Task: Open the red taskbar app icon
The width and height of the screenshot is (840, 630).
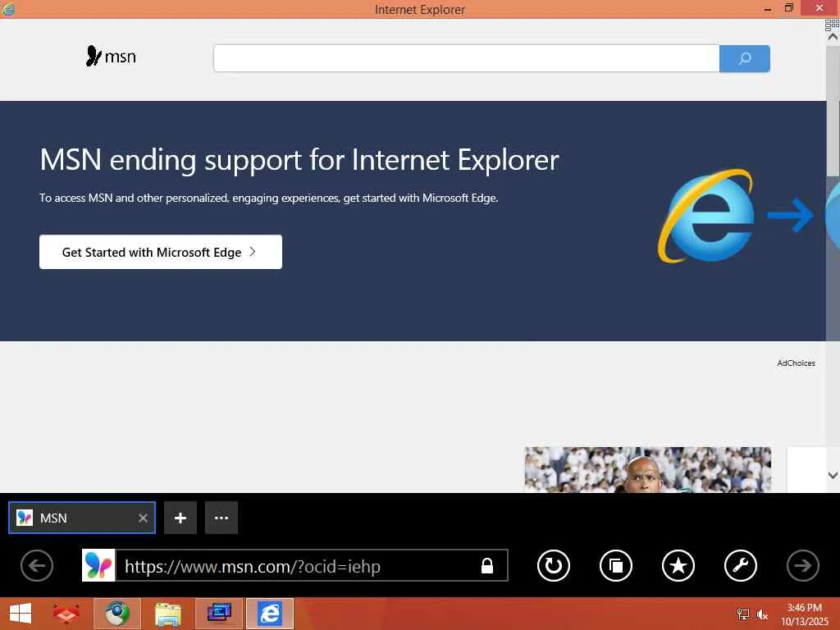Action: click(x=66, y=614)
